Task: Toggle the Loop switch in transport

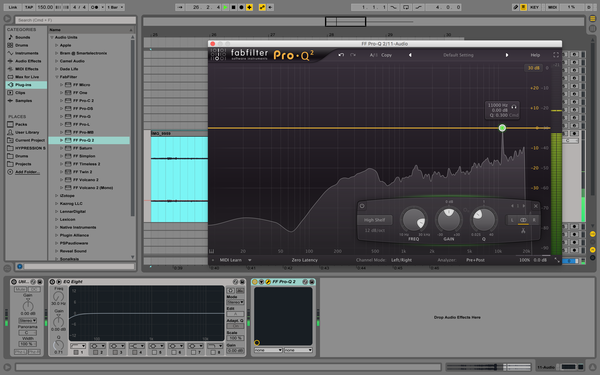Action: [406, 7]
